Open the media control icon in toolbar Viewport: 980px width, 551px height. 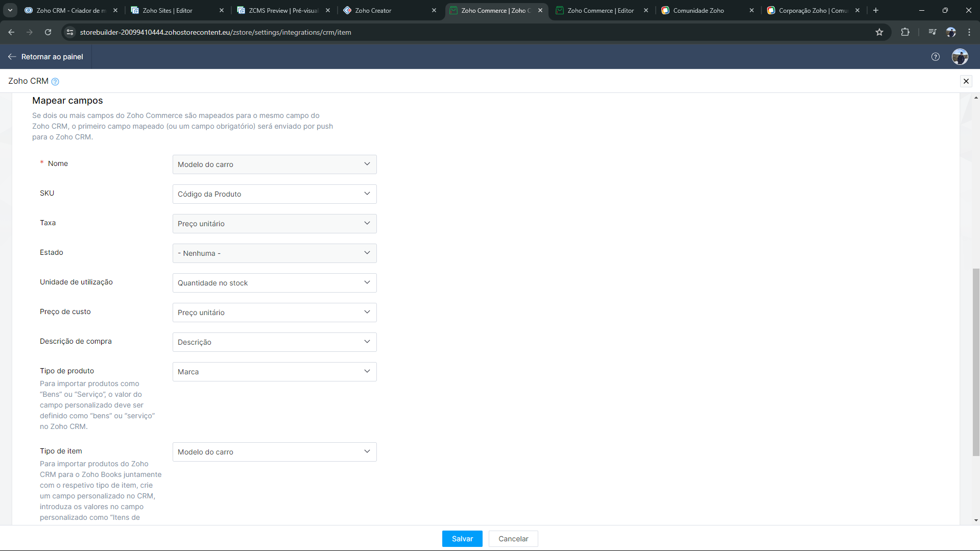[933, 32]
